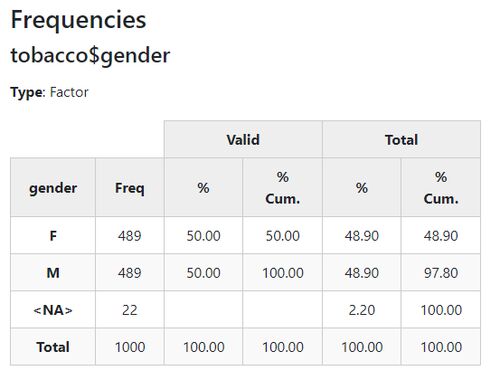Click the Freq column header
This screenshot has height=380, width=500.
pos(130,187)
